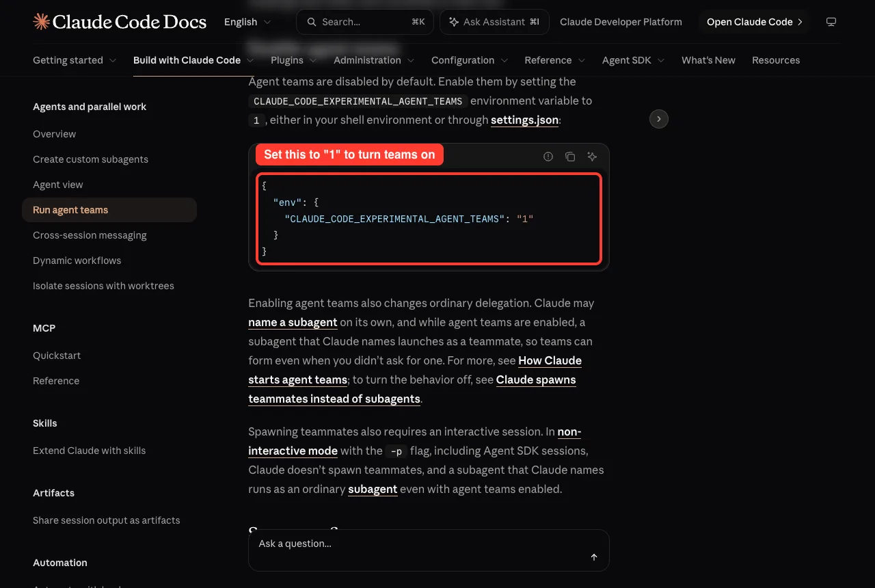Click the send arrow in Ask a question box

[594, 557]
